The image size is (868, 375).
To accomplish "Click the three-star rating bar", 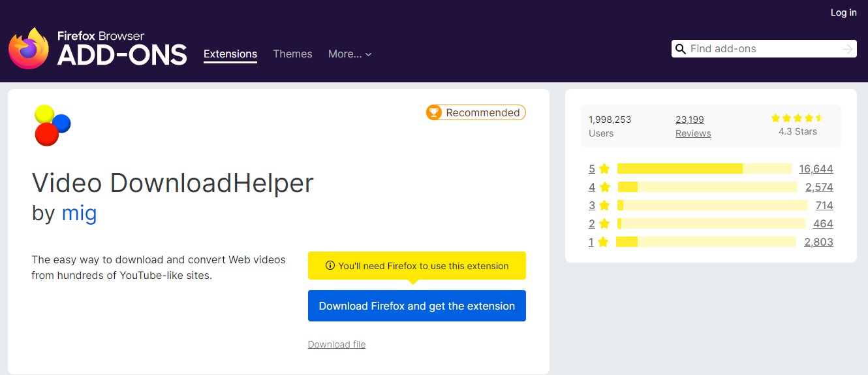I will 711,205.
